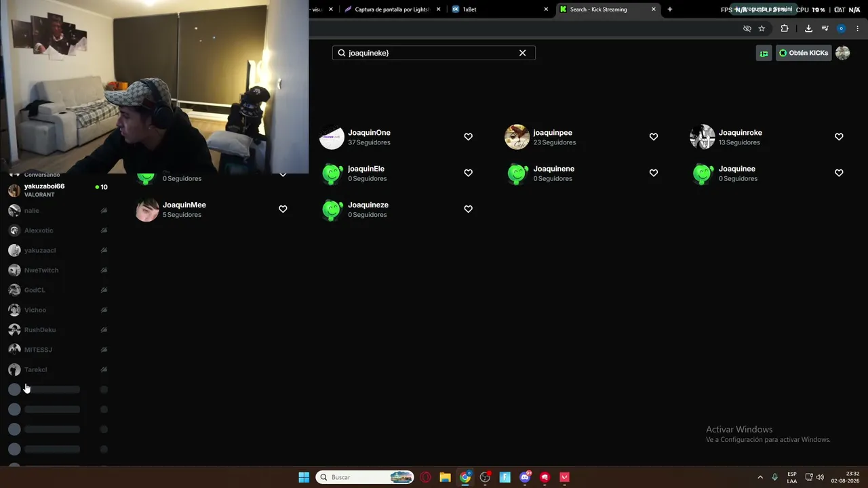Click the crossed-eye tracking icon in address bar
This screenshot has width=868, height=488.
pos(747,28)
